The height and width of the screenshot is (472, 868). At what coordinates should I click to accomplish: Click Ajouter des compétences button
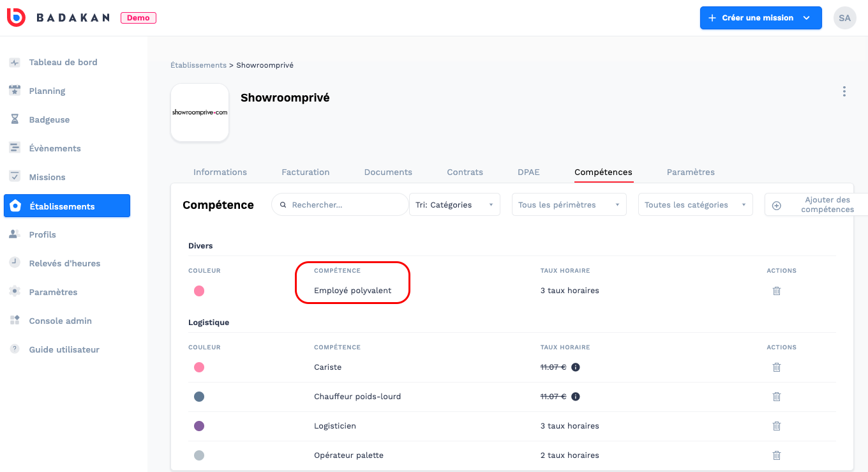pos(816,205)
